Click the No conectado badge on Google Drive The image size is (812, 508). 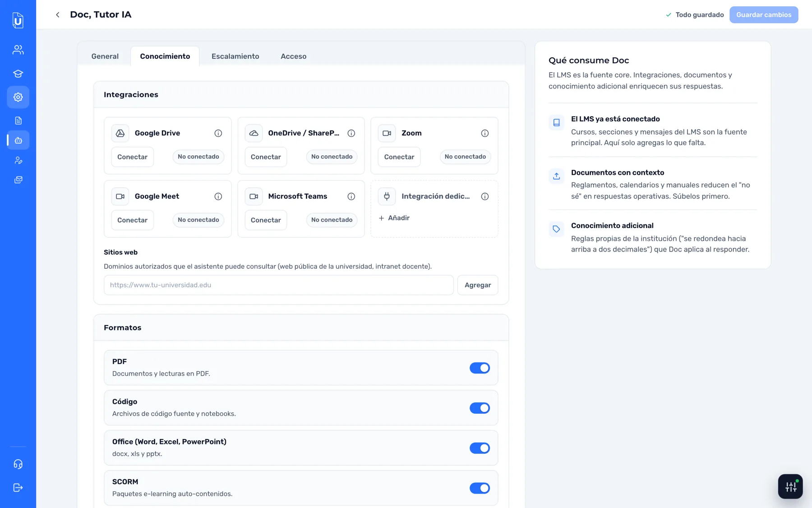[198, 157]
